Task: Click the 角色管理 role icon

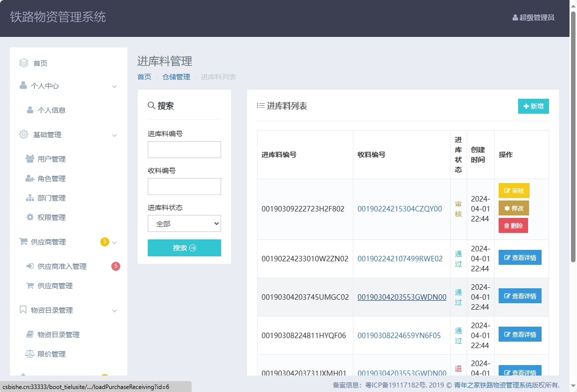Action: 30,178
